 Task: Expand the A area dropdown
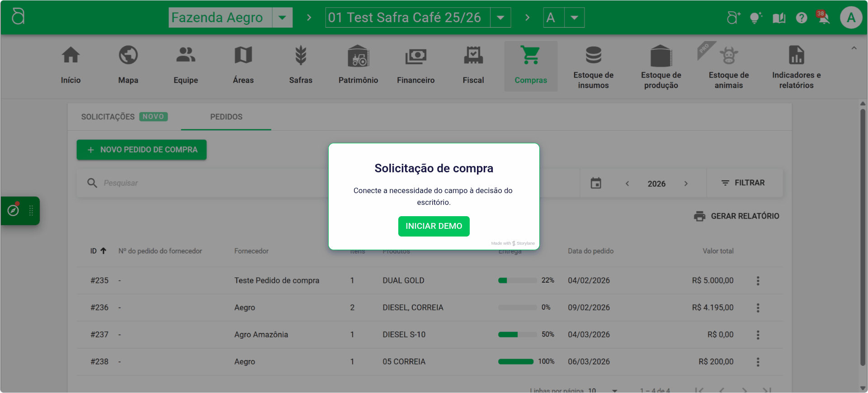click(574, 18)
